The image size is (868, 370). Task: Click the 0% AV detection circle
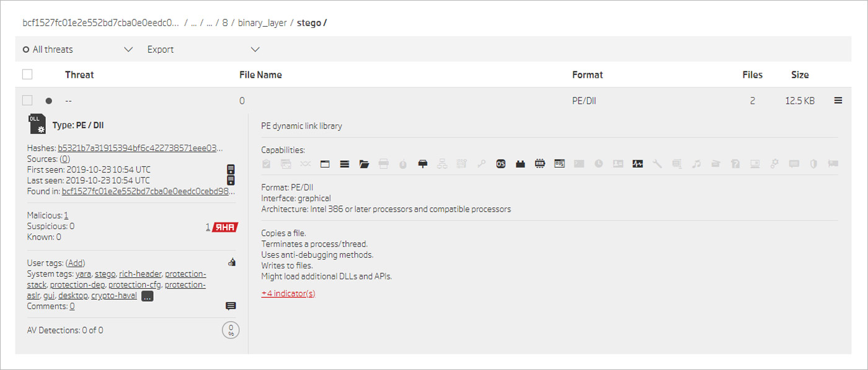pos(231,330)
